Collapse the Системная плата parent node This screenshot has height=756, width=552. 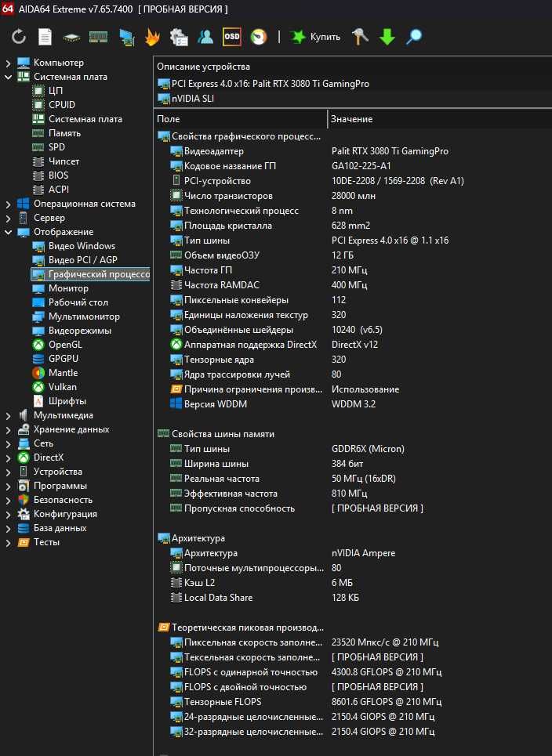[8, 77]
